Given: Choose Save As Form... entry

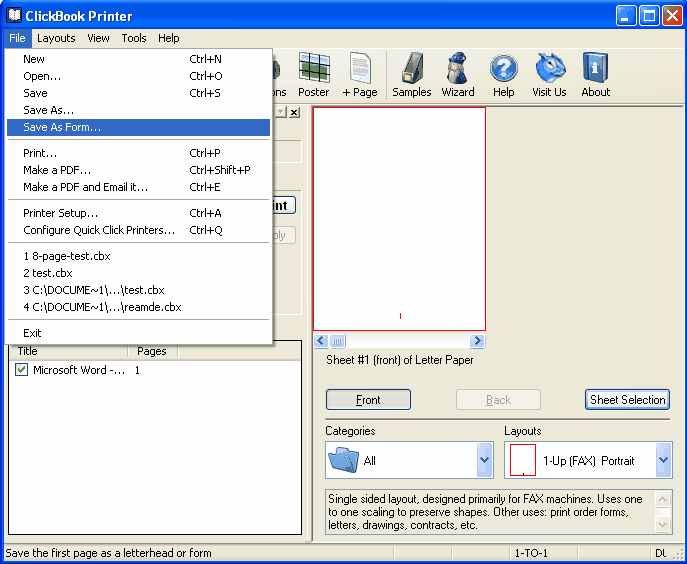Looking at the screenshot, I should tap(138, 127).
